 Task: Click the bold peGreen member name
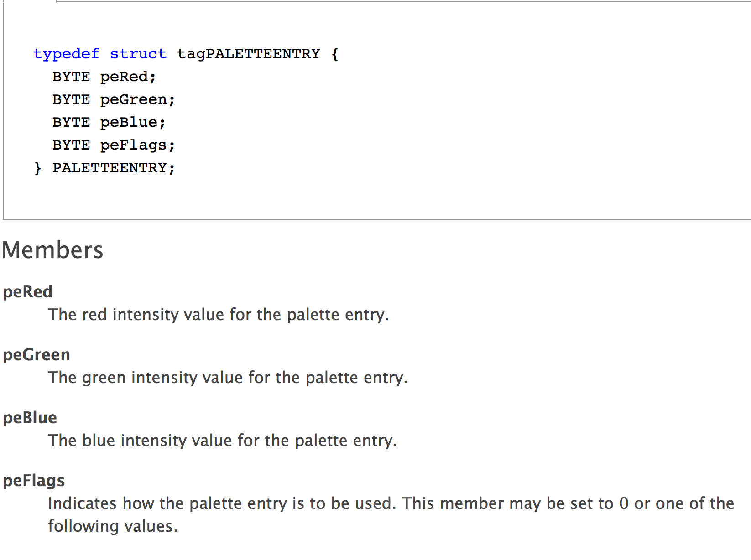(x=37, y=355)
